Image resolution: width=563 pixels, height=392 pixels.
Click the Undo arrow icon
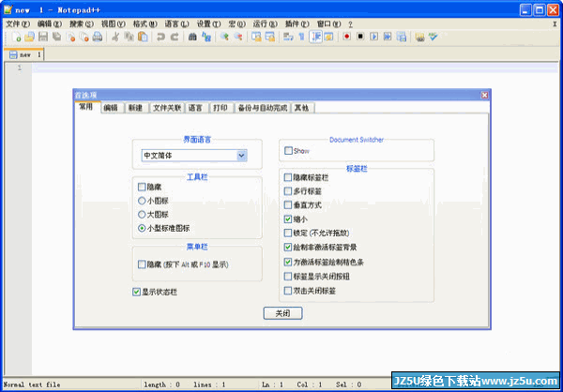tap(160, 37)
